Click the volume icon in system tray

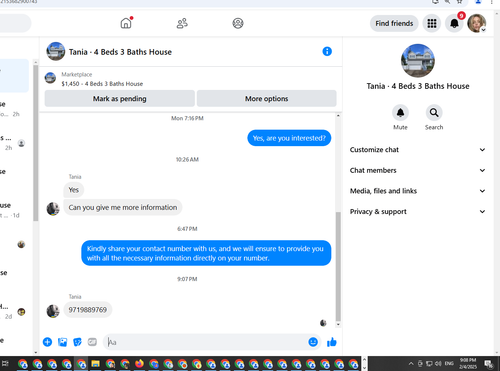[x=438, y=364]
